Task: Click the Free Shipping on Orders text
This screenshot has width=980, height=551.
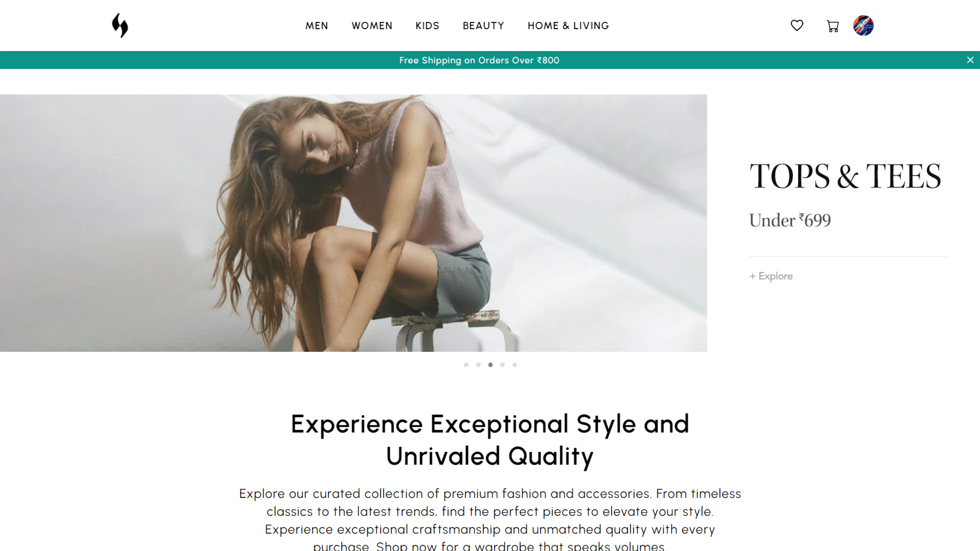Action: click(x=479, y=60)
